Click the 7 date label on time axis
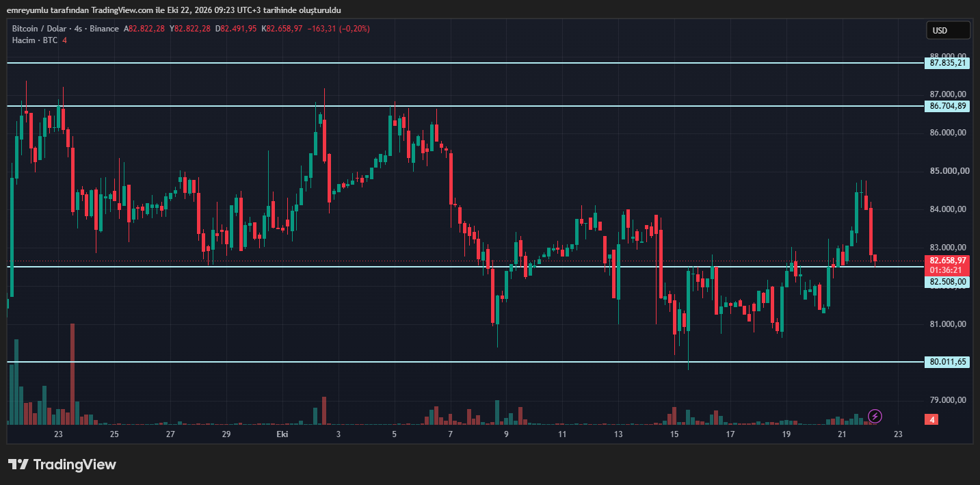Viewport: 980px width, 485px height. pos(450,434)
